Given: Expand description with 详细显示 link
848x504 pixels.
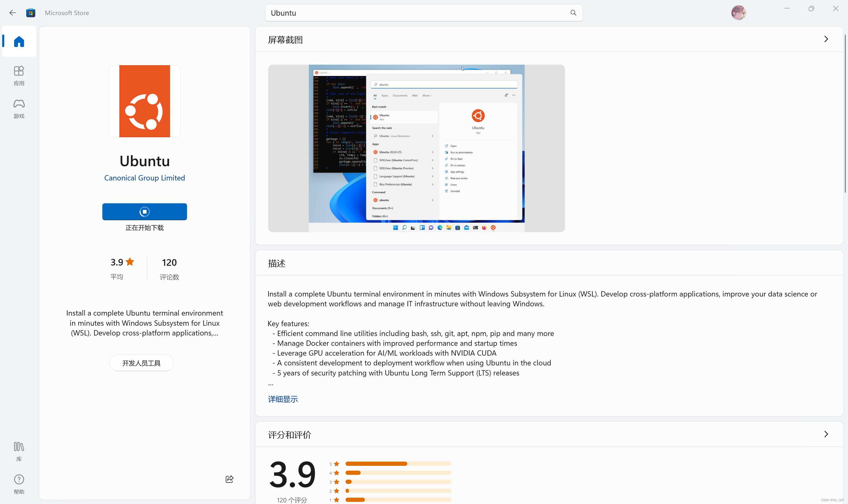Looking at the screenshot, I should click(282, 399).
